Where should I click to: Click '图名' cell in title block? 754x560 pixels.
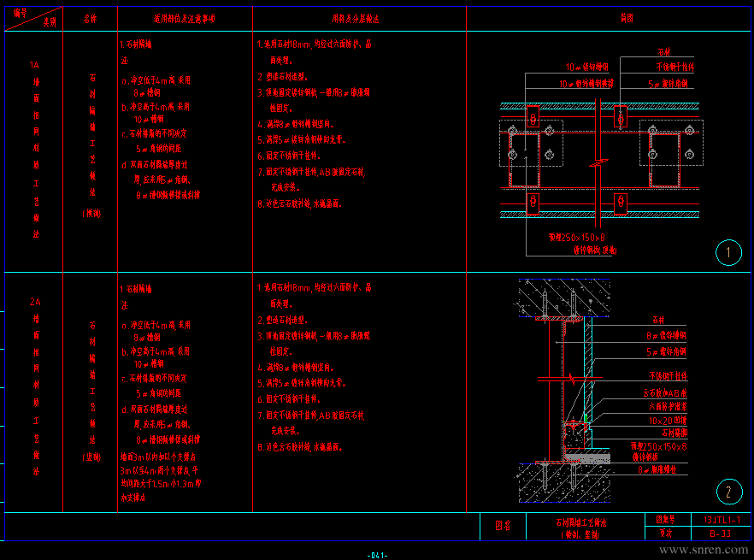coord(503,526)
